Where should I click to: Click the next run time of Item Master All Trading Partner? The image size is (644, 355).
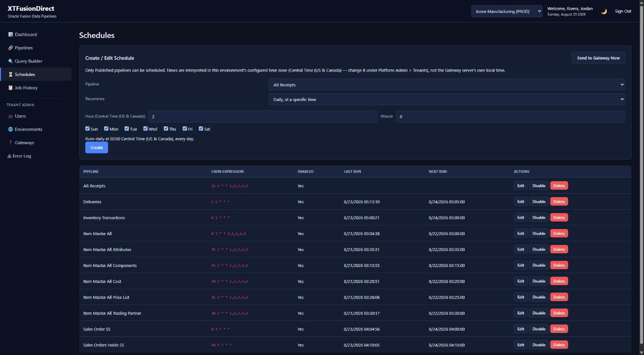tap(447, 314)
